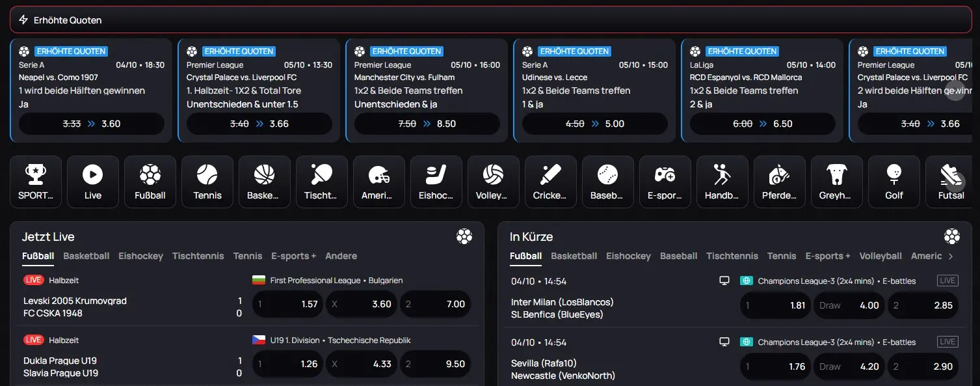Select the Fußball category icon
980x386 pixels.
150,182
